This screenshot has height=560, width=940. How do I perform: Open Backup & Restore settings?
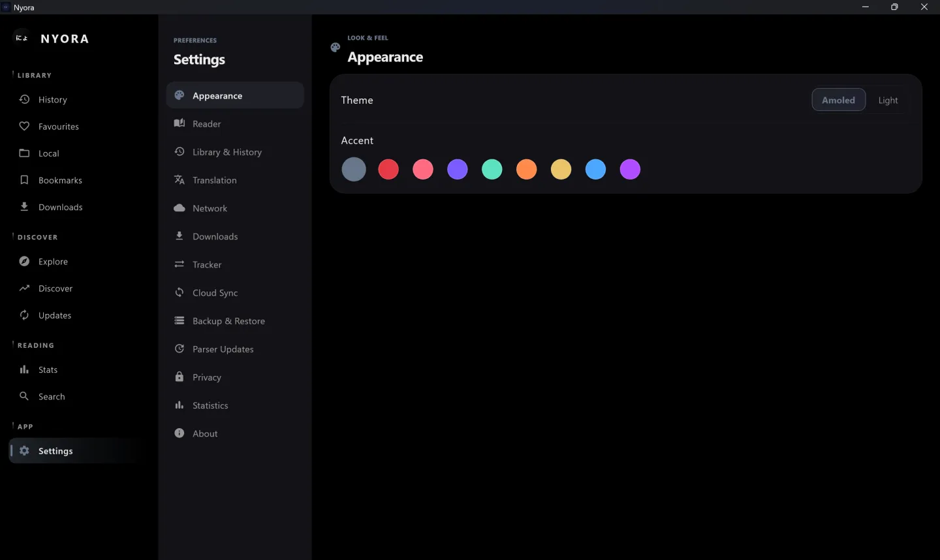coord(235,320)
